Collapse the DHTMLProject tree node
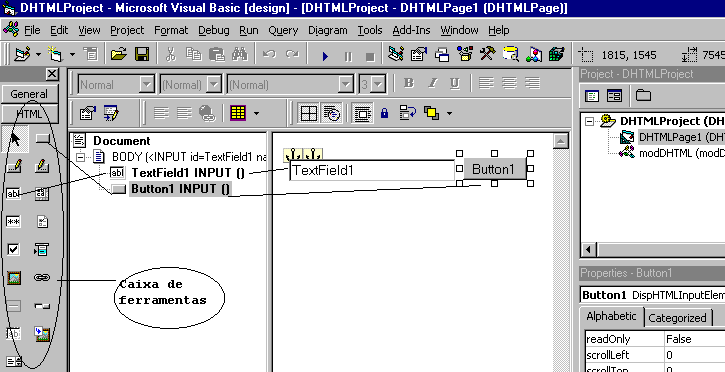The width and height of the screenshot is (725, 372). coord(589,121)
